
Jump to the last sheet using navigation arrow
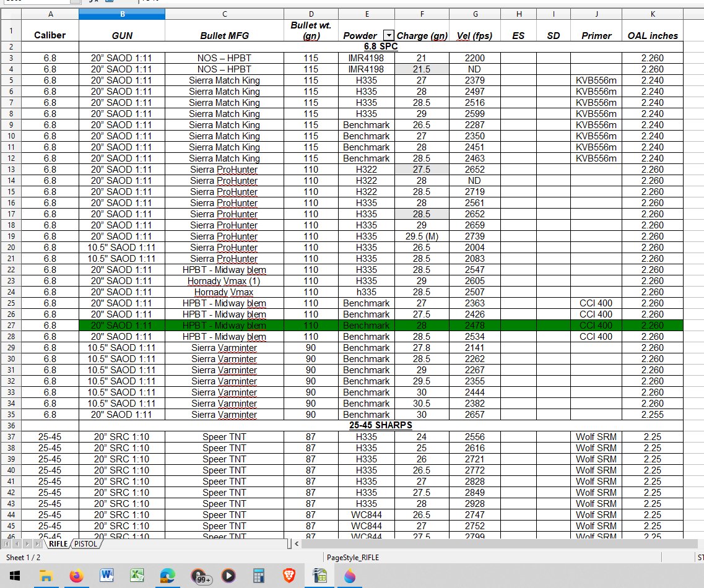click(38, 544)
